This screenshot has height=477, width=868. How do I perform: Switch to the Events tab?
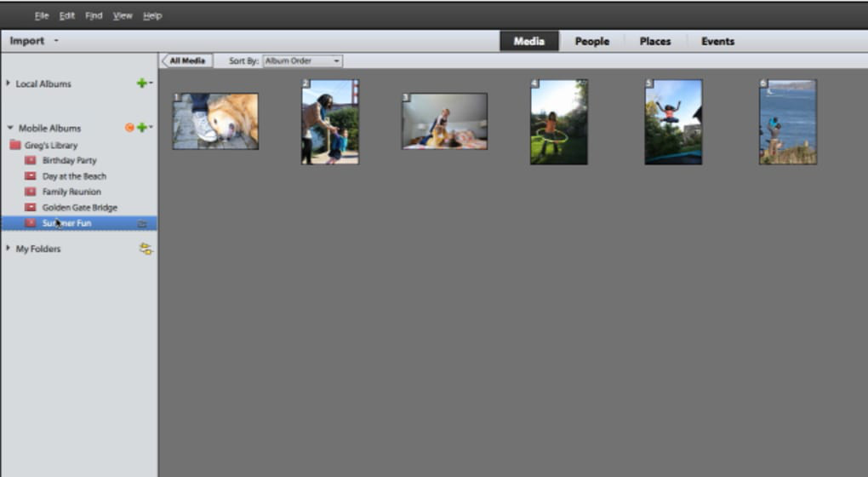[717, 41]
